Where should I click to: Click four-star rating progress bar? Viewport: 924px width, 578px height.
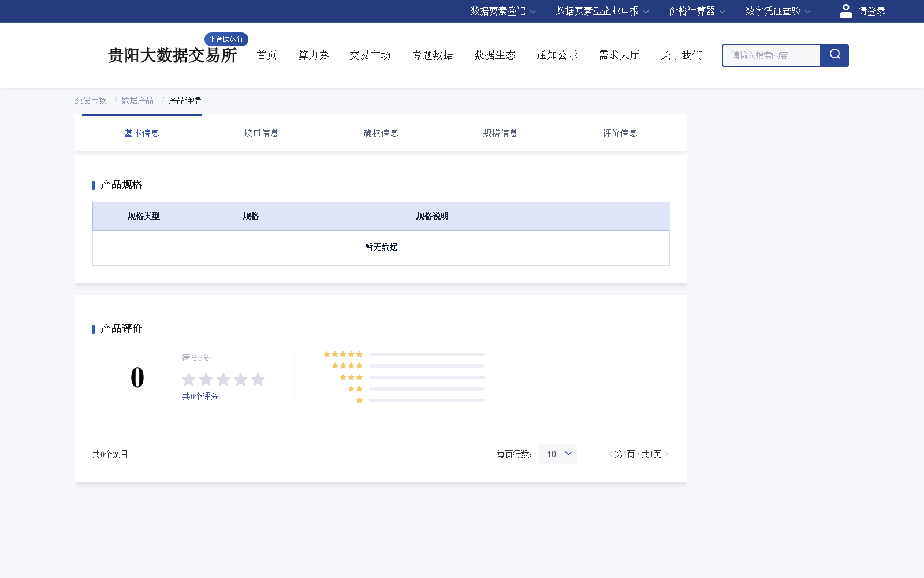(x=427, y=366)
